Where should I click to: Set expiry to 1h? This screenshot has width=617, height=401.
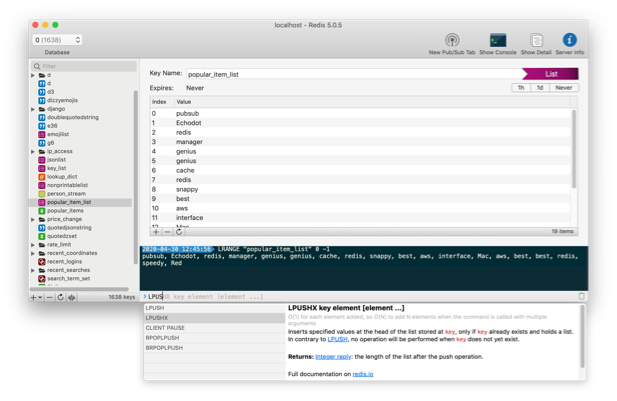click(521, 88)
